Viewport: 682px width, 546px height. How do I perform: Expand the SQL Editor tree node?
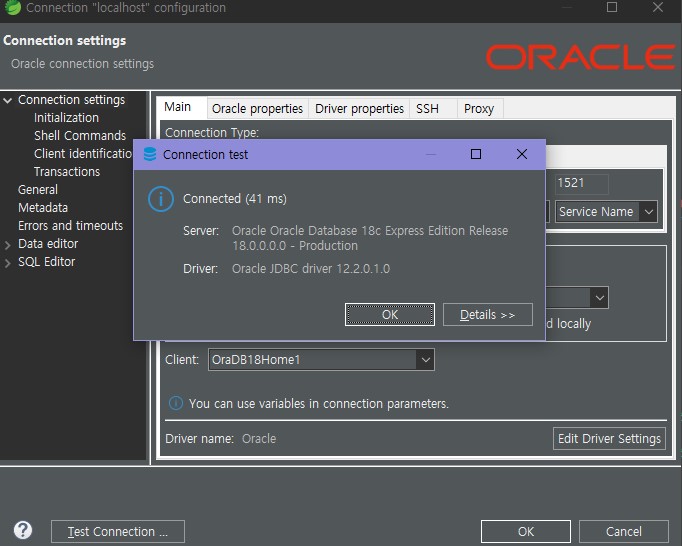7,263
